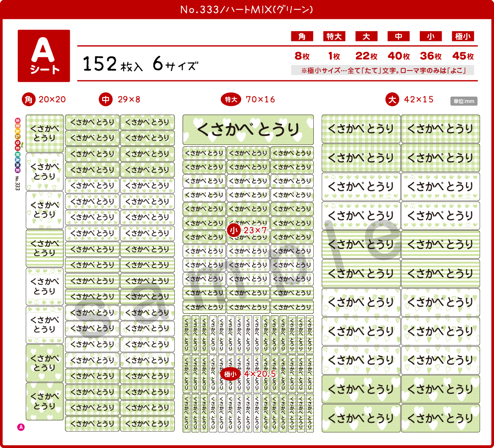Click the small pink A circle icon
Viewport: 494px width, 448px height.
pos(21,427)
